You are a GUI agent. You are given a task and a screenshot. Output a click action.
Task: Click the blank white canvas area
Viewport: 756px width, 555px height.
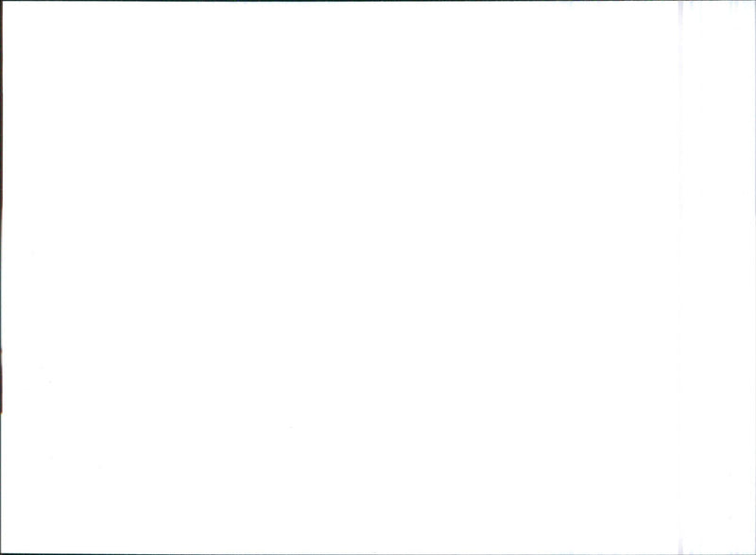tap(378, 277)
